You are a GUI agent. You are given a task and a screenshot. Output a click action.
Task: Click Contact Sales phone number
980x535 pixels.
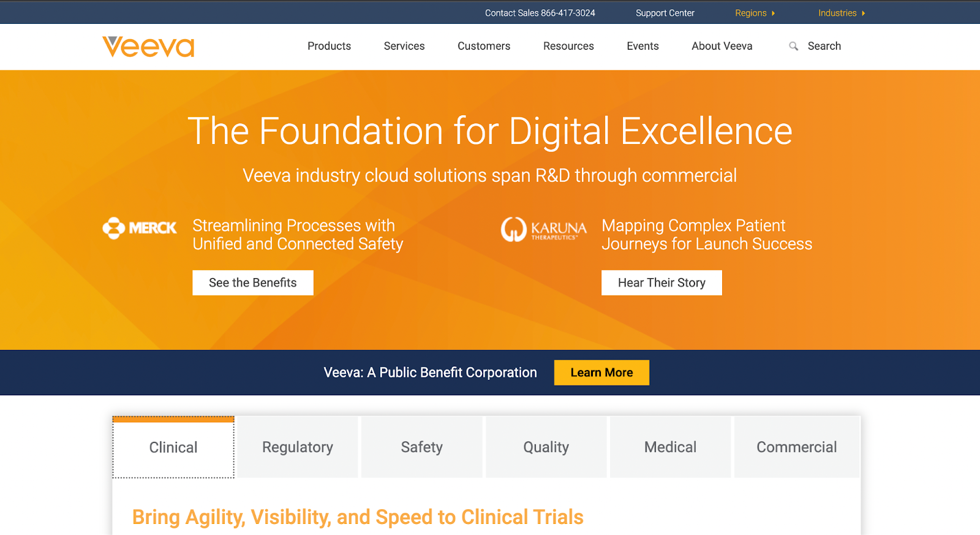point(540,13)
